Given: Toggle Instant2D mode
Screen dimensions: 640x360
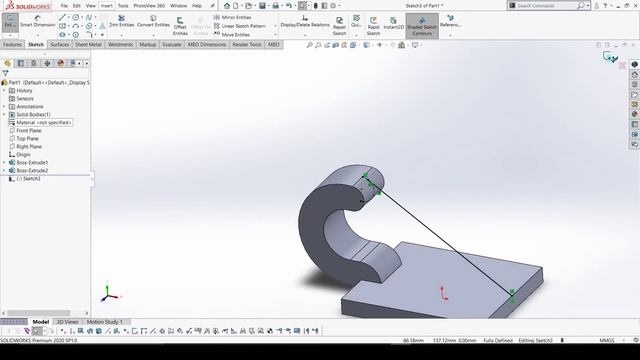Looking at the screenshot, I should click(393, 23).
